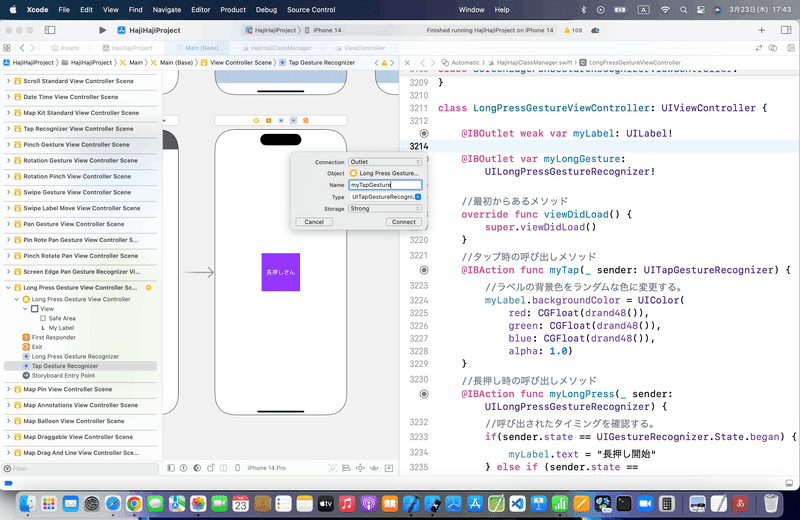Image resolution: width=800 pixels, height=520 pixels.
Task: Launch Visual Studio Code from the Dock
Action: pos(517,504)
